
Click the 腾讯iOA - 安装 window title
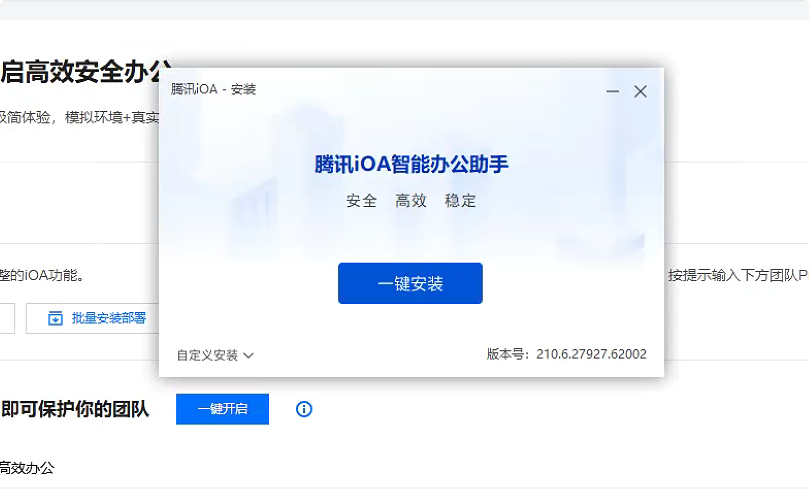[x=213, y=89]
